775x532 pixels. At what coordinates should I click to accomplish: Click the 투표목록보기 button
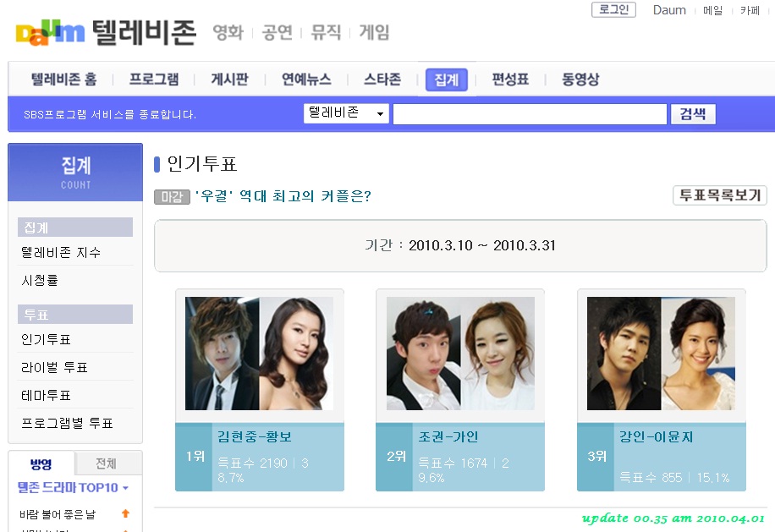[x=720, y=195]
